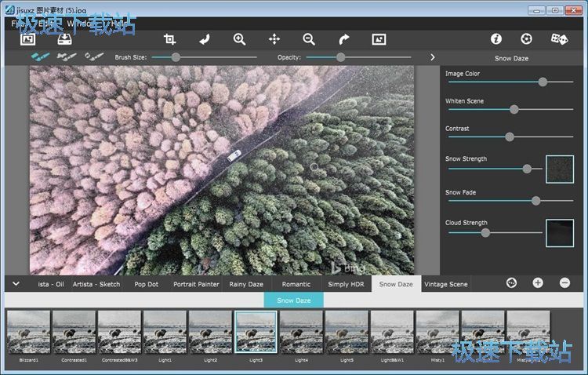588x375 pixels.
Task: Click the dice randomize icon
Action: pos(559,38)
